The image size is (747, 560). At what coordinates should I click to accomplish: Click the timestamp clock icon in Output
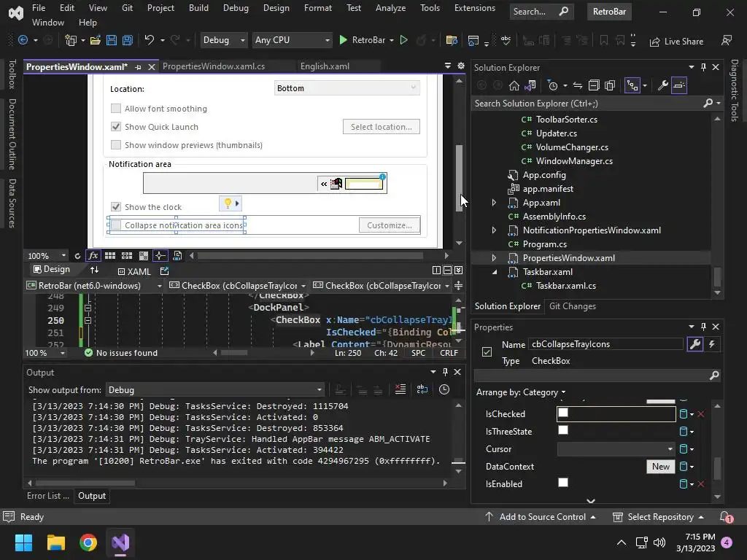[444, 389]
